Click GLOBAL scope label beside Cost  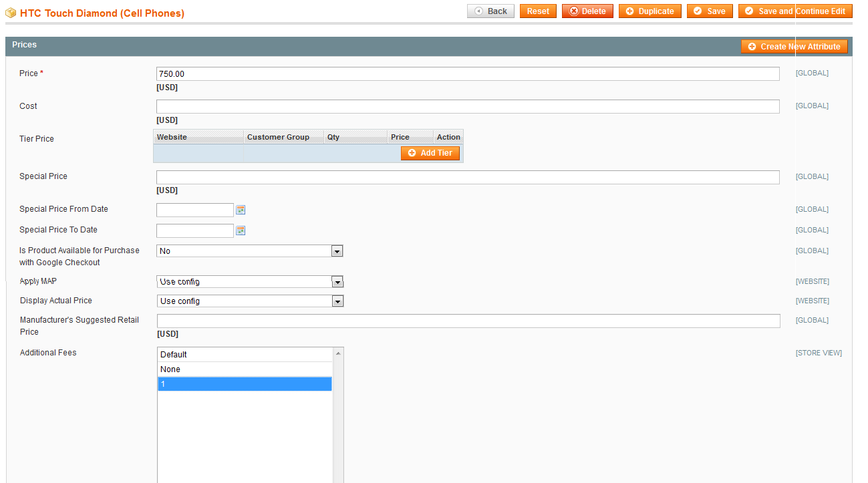click(812, 106)
